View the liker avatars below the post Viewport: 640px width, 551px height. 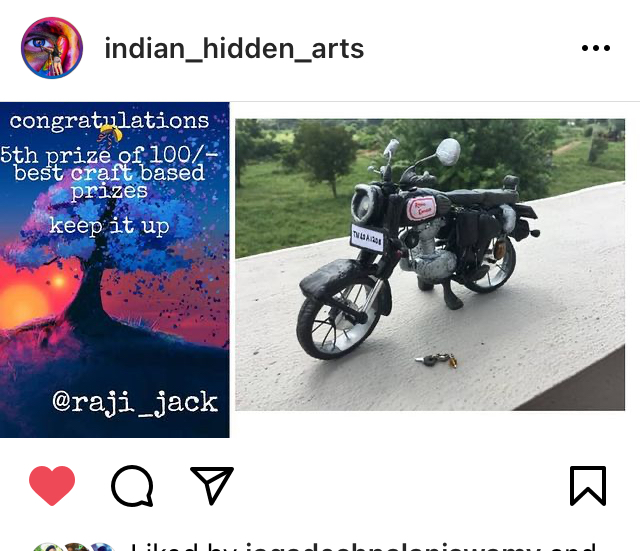tap(73, 547)
